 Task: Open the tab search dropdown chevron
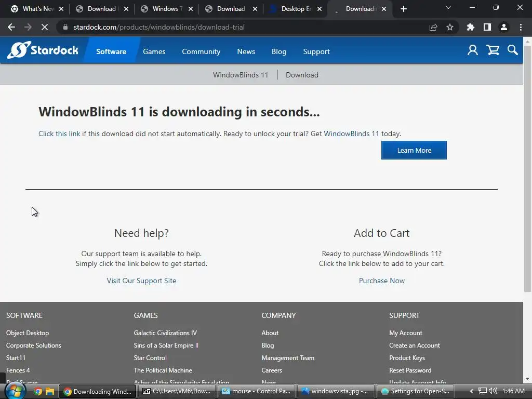point(448,7)
